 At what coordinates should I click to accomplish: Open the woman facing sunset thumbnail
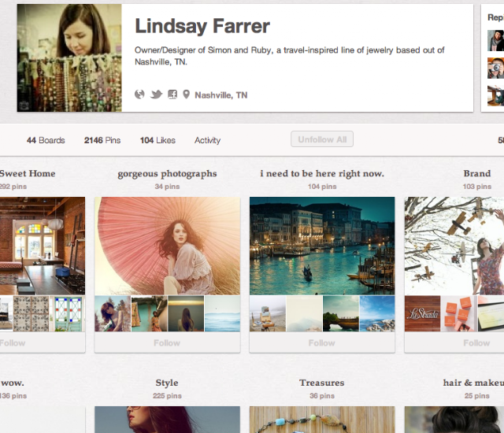coord(186,314)
